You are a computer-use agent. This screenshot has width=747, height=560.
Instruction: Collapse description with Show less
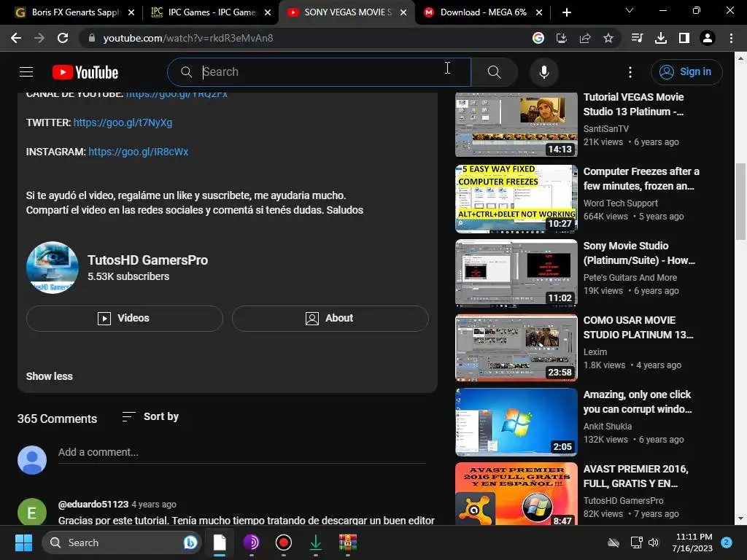(50, 376)
